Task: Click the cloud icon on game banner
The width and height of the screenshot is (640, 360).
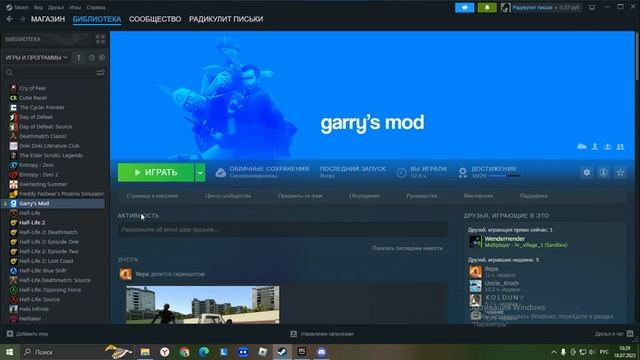Action: pos(582,147)
